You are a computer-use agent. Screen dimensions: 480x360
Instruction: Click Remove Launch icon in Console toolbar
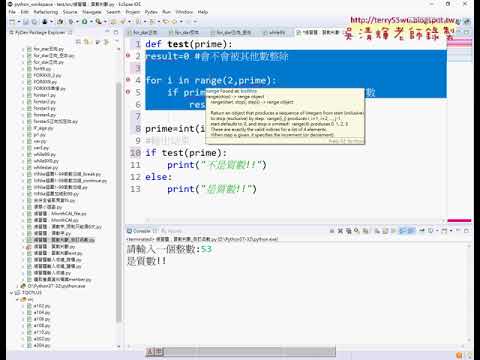coord(340,231)
